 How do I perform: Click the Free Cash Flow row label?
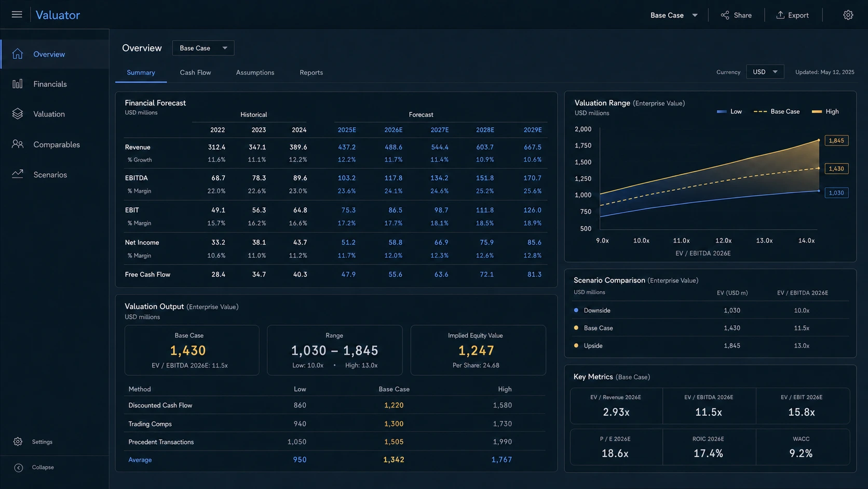147,274
